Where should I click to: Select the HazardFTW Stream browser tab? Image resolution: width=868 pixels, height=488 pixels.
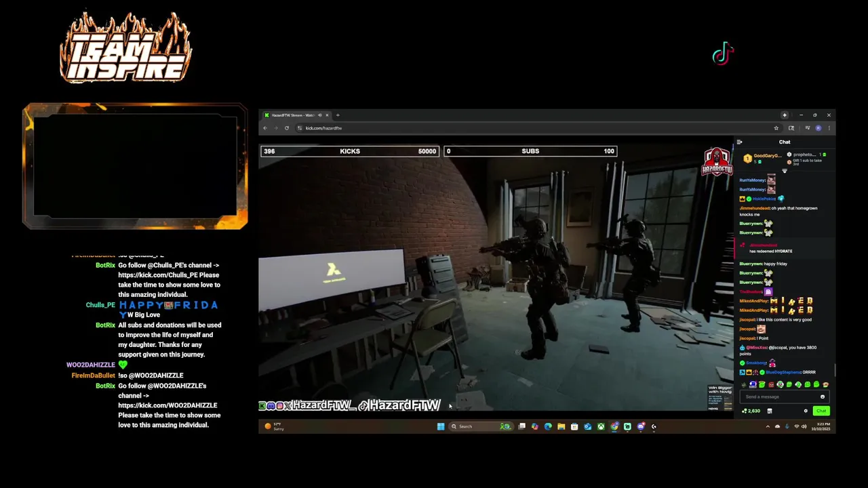coord(296,115)
